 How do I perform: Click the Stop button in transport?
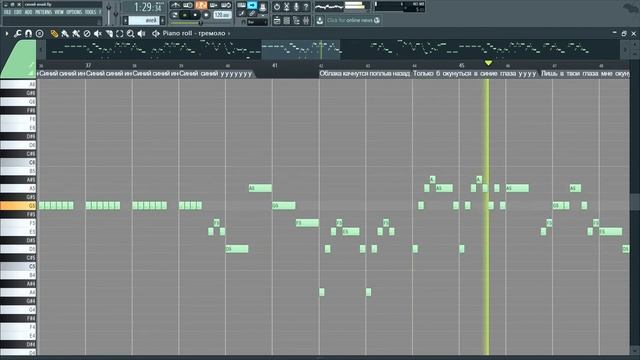point(195,15)
